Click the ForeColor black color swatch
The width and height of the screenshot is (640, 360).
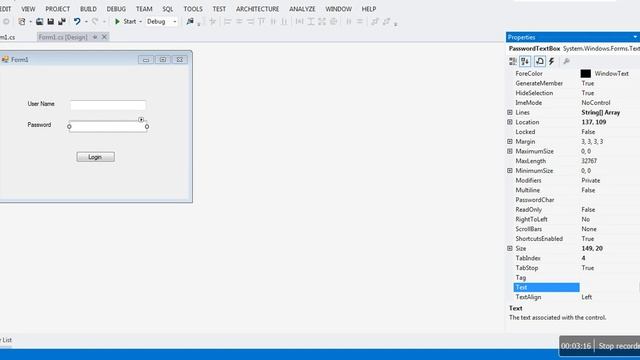coord(586,73)
